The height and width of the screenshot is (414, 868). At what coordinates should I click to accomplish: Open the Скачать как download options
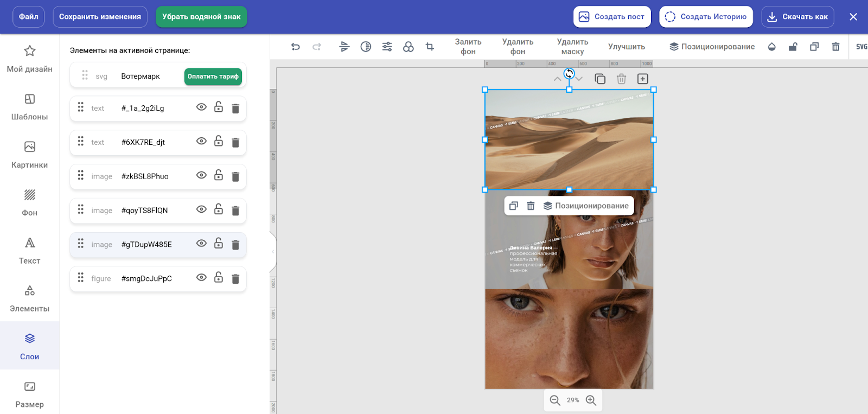tap(797, 17)
